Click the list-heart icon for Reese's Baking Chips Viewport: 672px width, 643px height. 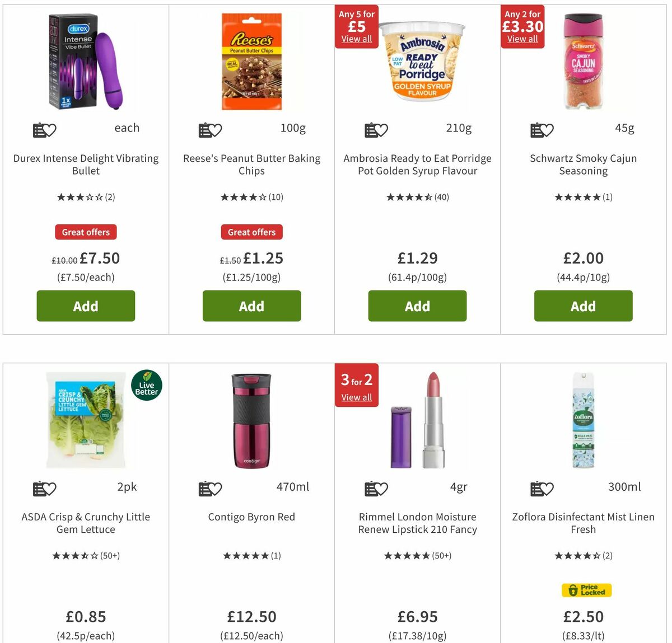click(x=210, y=130)
